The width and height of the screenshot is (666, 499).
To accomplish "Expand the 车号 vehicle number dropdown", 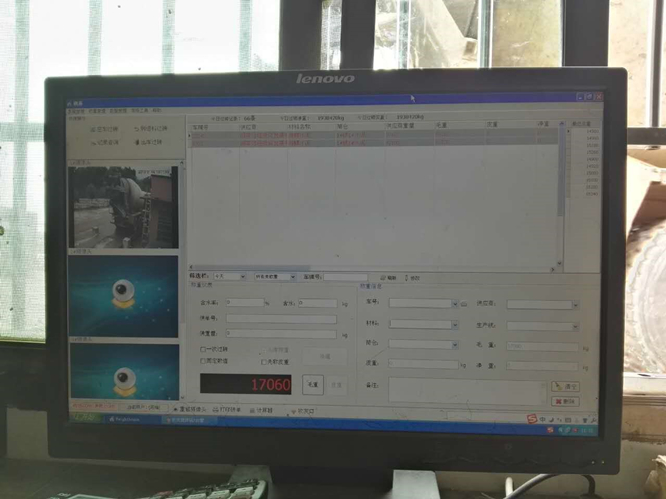I will (454, 303).
